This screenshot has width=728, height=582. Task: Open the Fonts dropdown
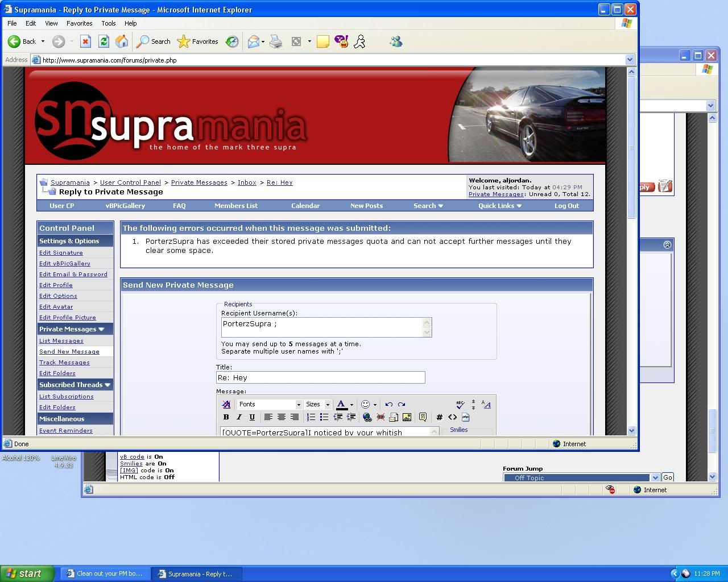coord(270,404)
